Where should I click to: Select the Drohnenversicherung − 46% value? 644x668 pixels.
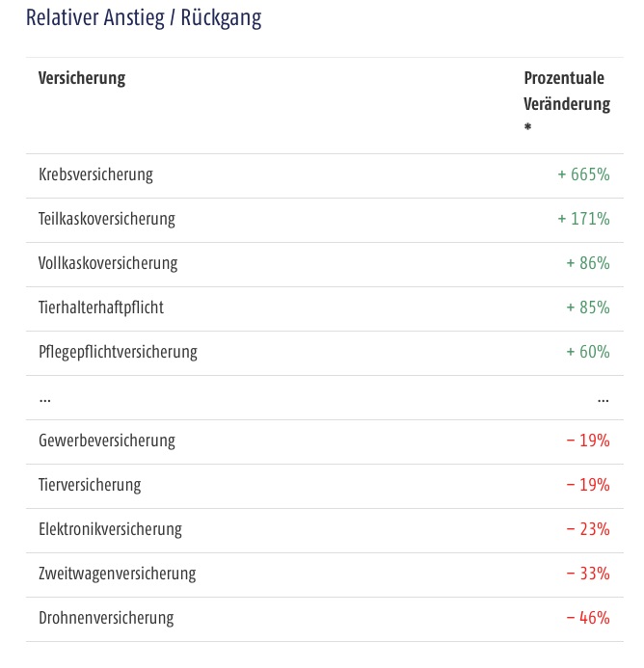point(588,618)
